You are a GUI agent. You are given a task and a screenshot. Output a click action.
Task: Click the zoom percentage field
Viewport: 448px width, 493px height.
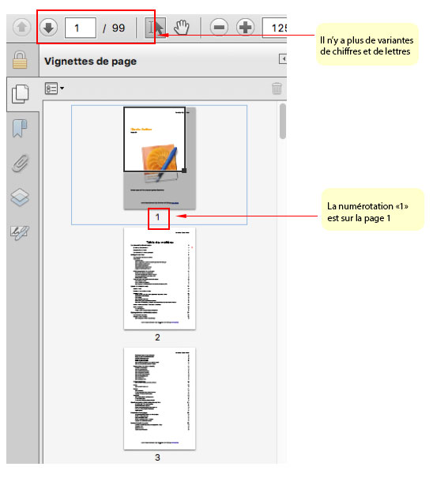274,28
